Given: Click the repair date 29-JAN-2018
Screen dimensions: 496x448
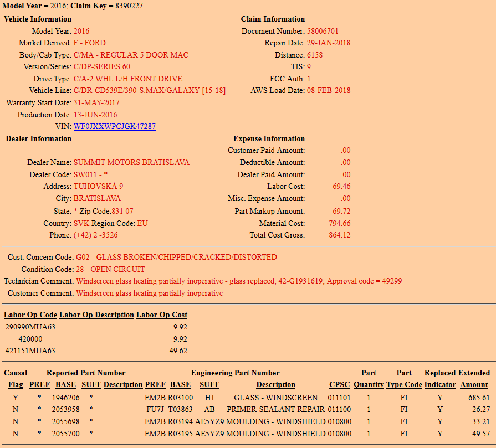Looking at the screenshot, I should click(329, 43).
